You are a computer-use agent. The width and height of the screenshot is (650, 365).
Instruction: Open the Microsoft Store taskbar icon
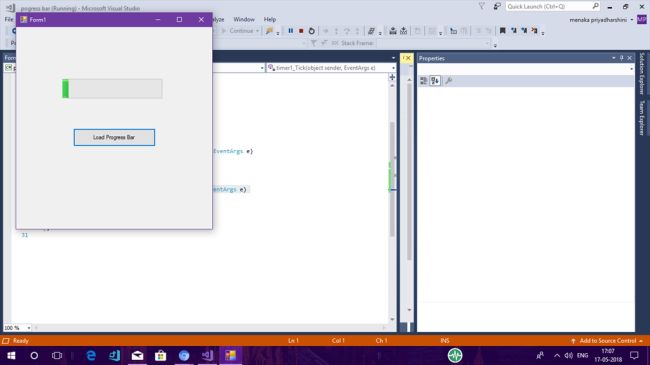[x=160, y=355]
